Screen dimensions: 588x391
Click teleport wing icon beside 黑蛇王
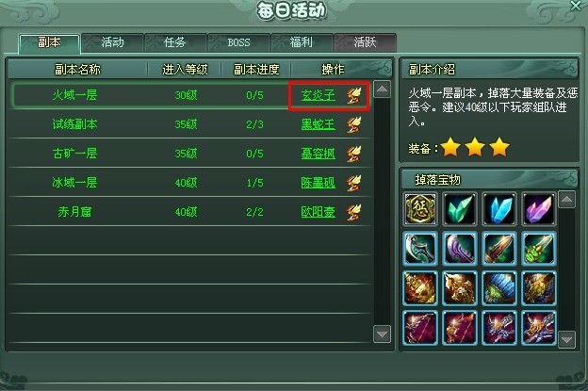[353, 124]
